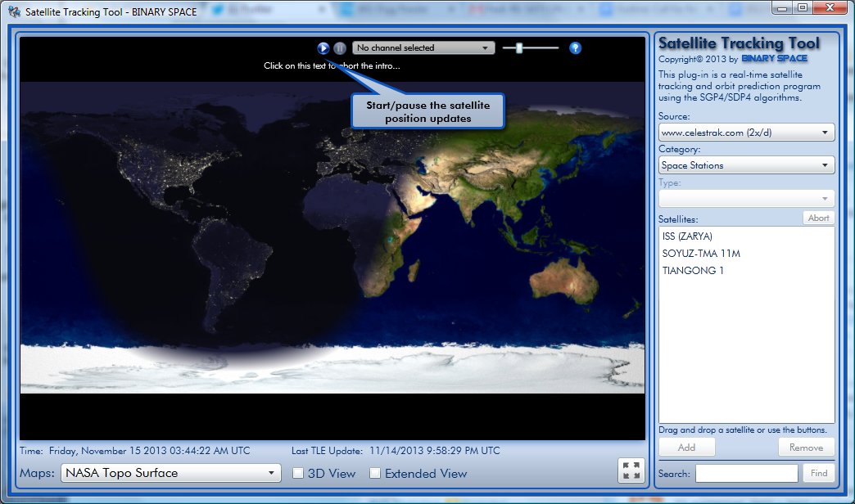Select SOYUZ-TMA 11M satellite

(701, 254)
